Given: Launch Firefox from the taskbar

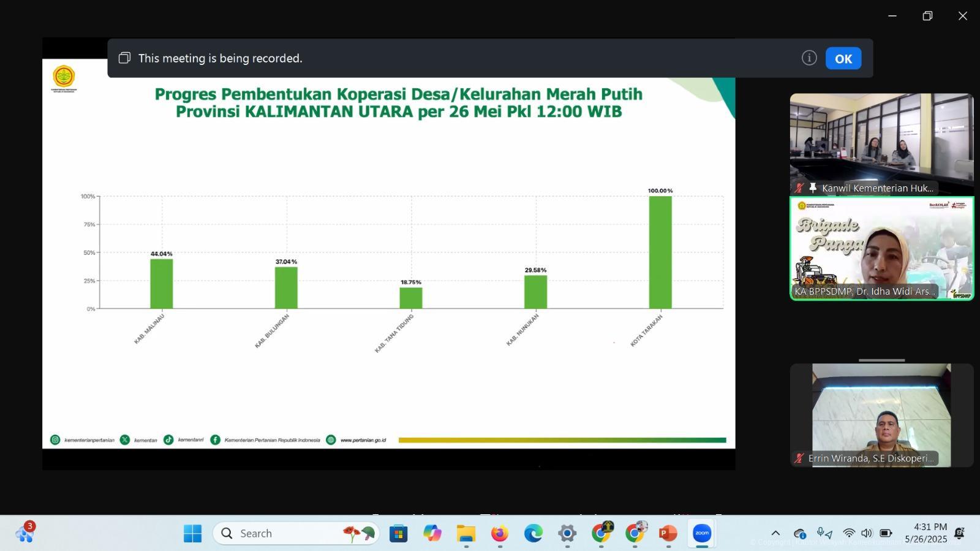Looking at the screenshot, I should point(499,533).
